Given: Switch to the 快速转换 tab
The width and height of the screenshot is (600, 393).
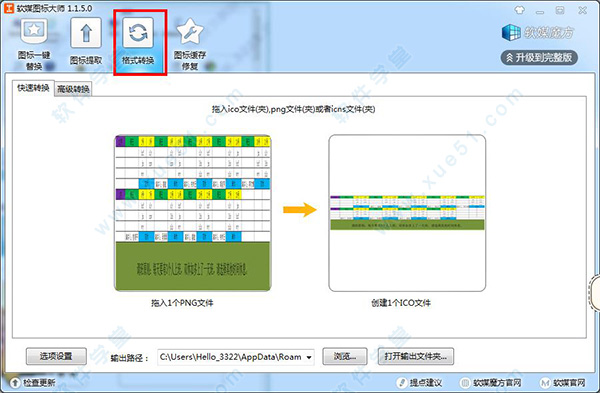Looking at the screenshot, I should point(33,88).
